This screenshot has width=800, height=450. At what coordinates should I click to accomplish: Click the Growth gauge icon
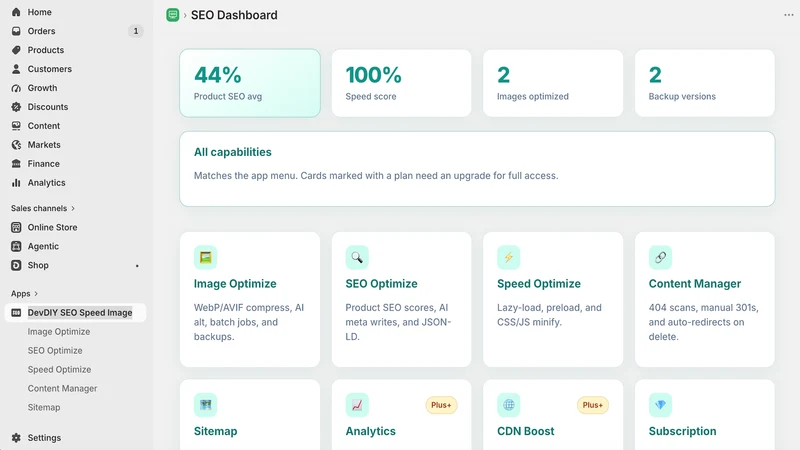(16, 88)
